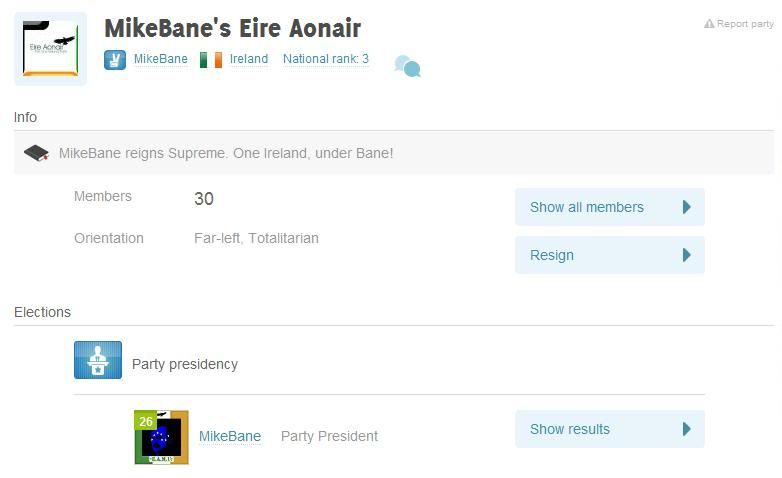782x478 pixels.
Task: Click the Party presidency podium icon
Action: point(98,360)
